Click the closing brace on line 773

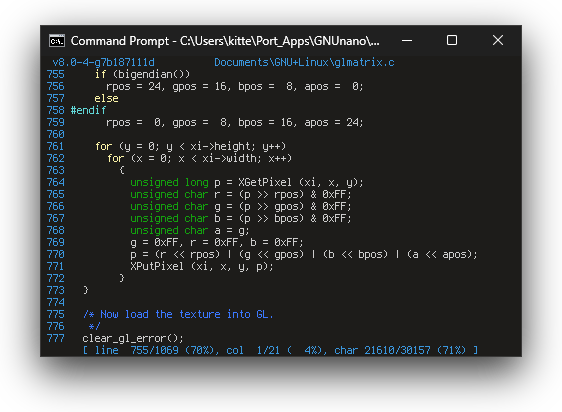click(x=86, y=290)
